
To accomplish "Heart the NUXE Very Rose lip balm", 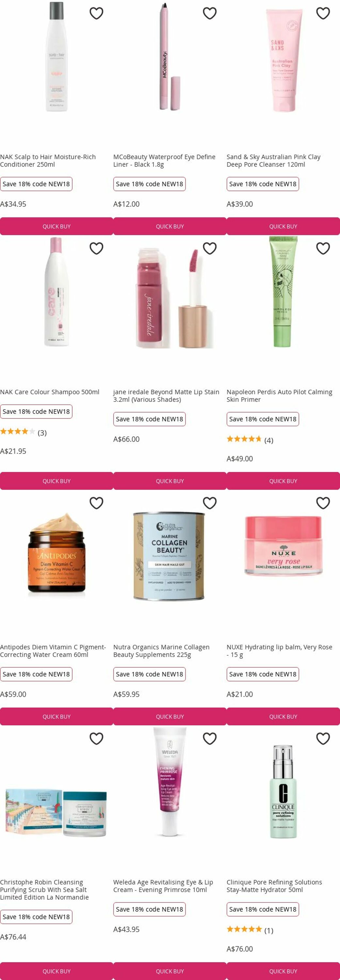I will tap(323, 503).
